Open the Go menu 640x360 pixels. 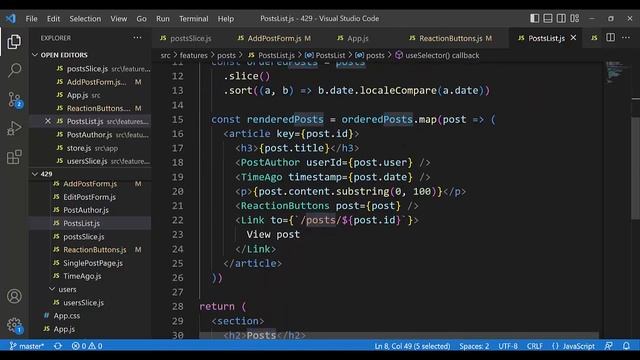point(141,18)
